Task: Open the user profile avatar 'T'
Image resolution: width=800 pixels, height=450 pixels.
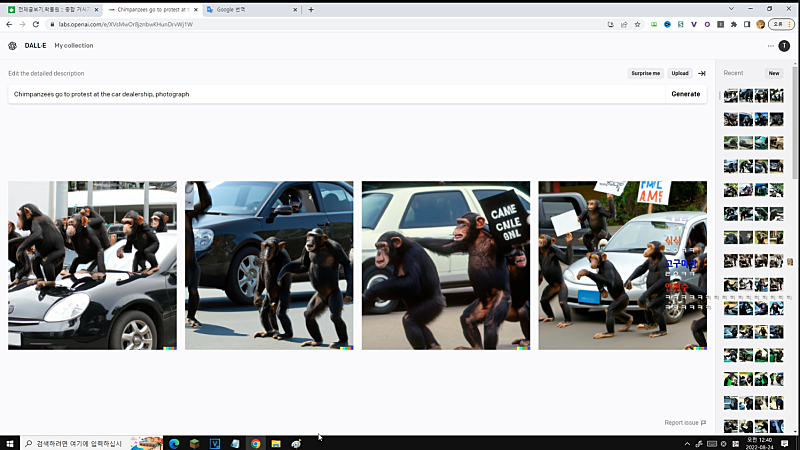Action: [x=784, y=45]
